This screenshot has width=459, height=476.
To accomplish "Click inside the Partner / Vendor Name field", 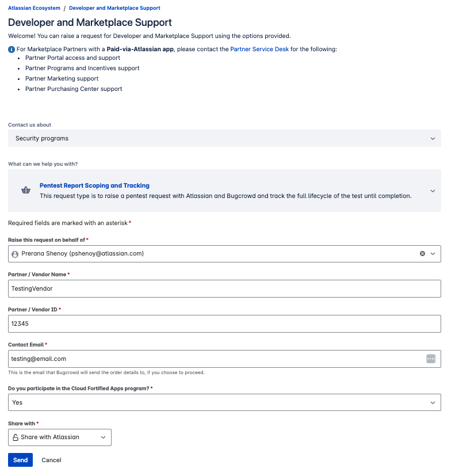I will pos(224,288).
